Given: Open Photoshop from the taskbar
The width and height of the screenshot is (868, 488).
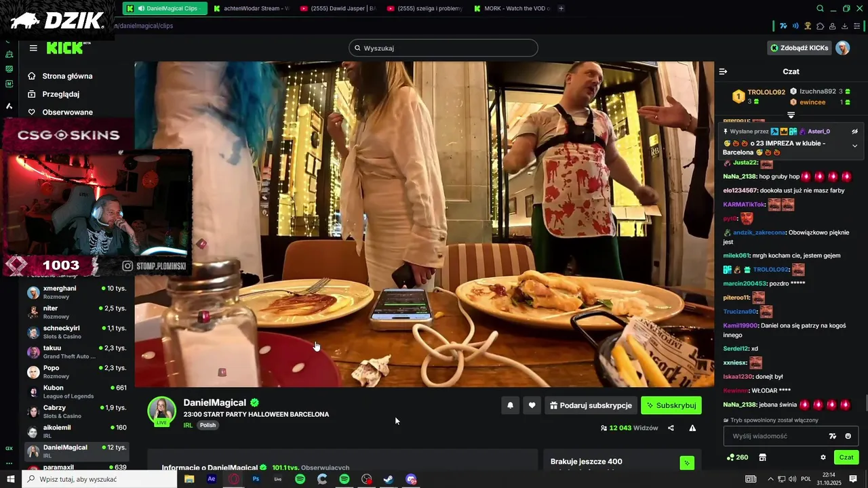Looking at the screenshot, I should tap(256, 479).
